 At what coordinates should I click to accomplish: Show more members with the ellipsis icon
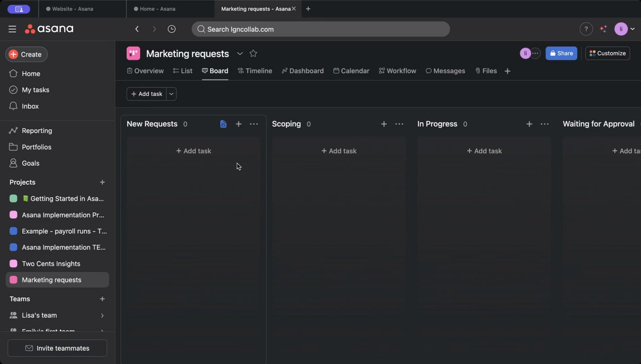pos(535,54)
